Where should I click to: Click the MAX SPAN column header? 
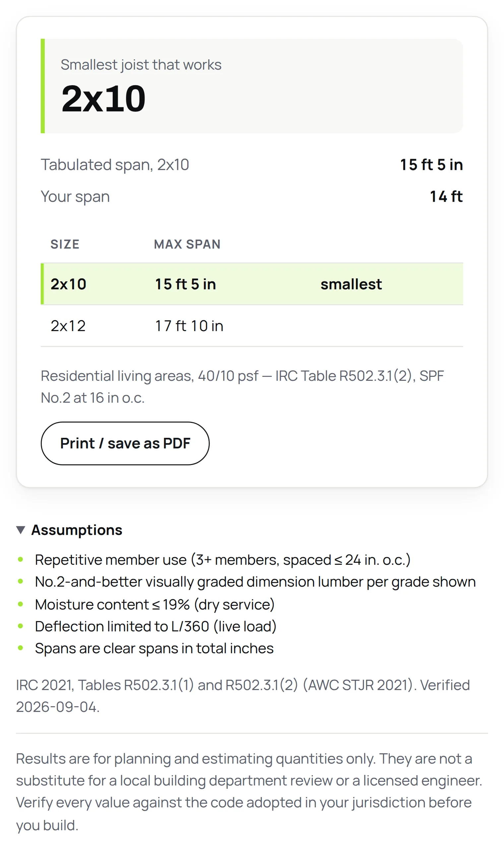(187, 244)
